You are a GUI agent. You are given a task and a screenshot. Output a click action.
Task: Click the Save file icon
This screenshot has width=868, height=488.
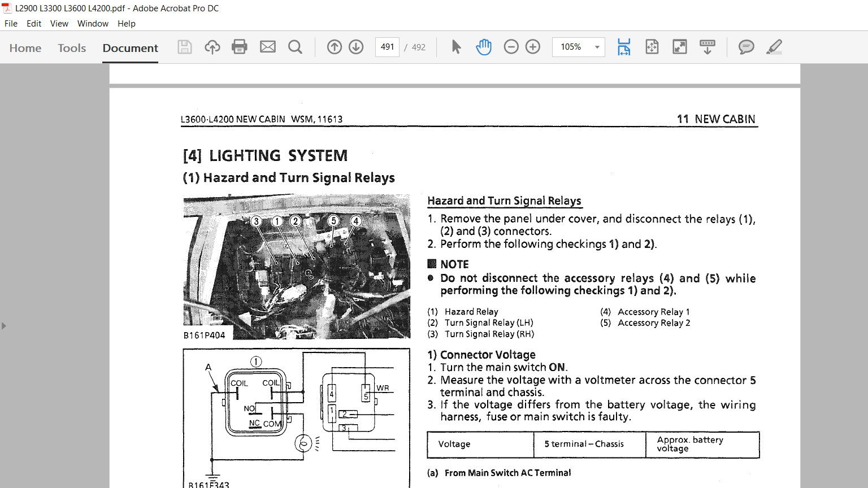click(185, 47)
